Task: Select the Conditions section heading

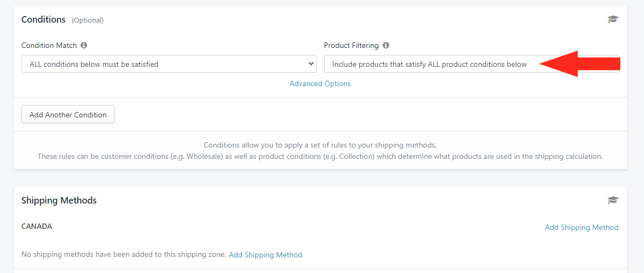Action: point(44,19)
